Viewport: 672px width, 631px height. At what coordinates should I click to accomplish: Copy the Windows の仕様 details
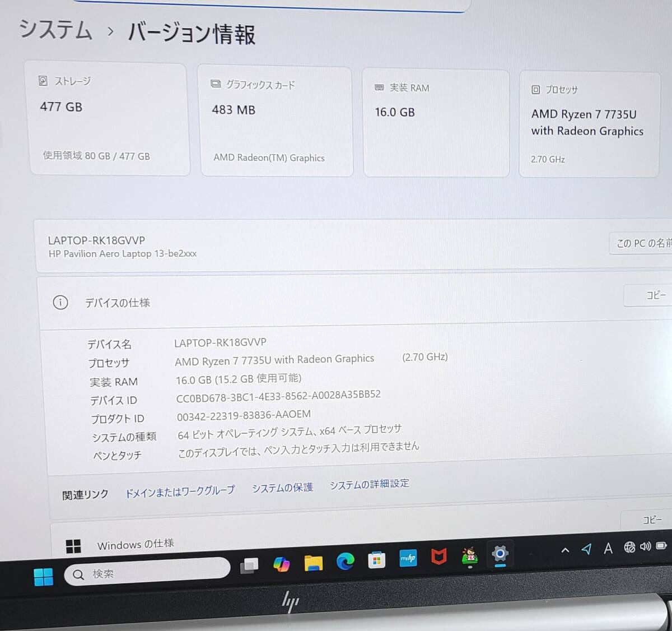[647, 519]
